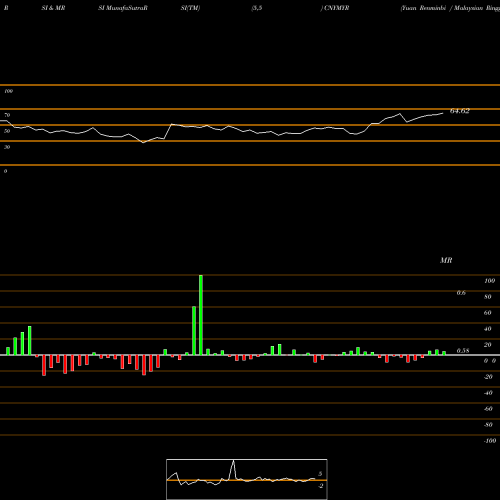500x500 pixels.
Task: Select the "SI MunafaSutraR" header text
Action: tap(123, 8)
